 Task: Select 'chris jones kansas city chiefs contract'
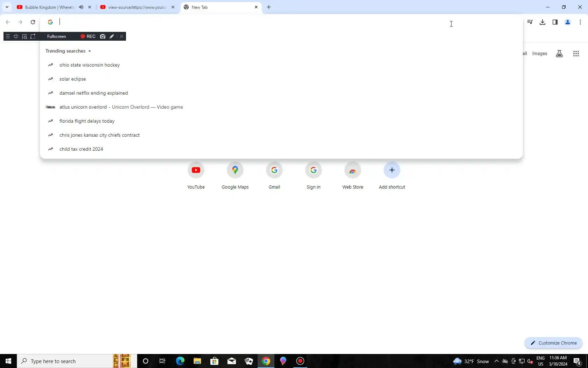pyautogui.click(x=281, y=135)
